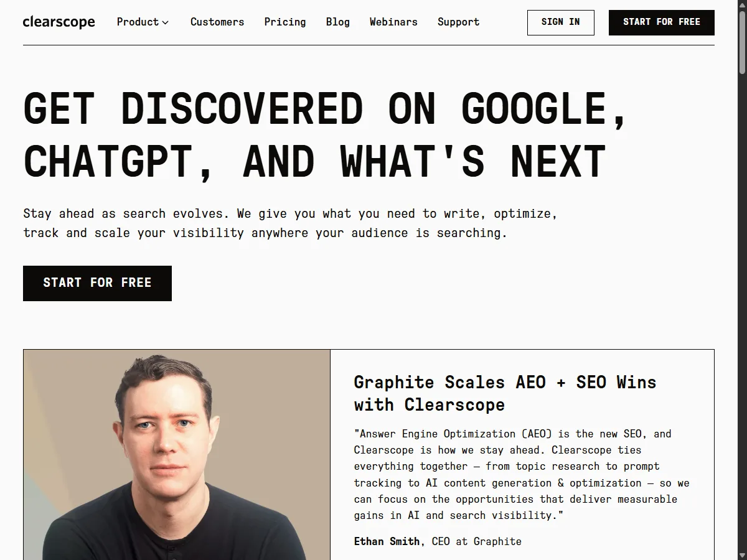Open the Support page
The image size is (747, 560).
tap(459, 22)
